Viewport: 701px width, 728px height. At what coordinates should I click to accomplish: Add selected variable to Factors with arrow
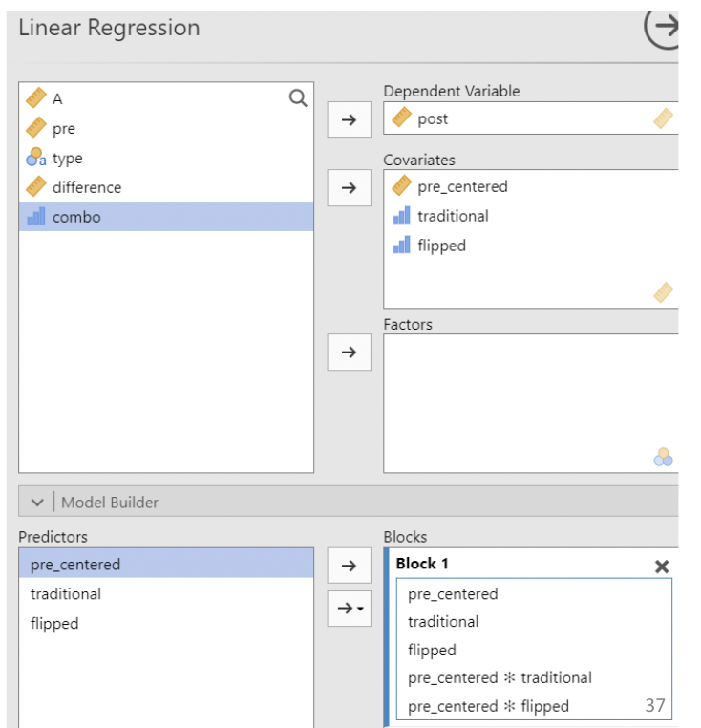click(349, 353)
